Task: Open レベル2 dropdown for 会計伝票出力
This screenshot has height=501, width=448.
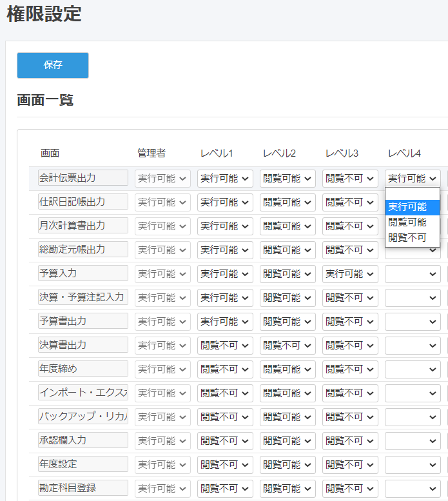Action: tap(287, 179)
